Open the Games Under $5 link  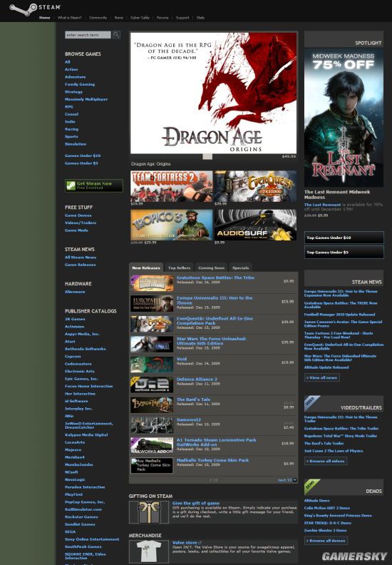[81, 163]
